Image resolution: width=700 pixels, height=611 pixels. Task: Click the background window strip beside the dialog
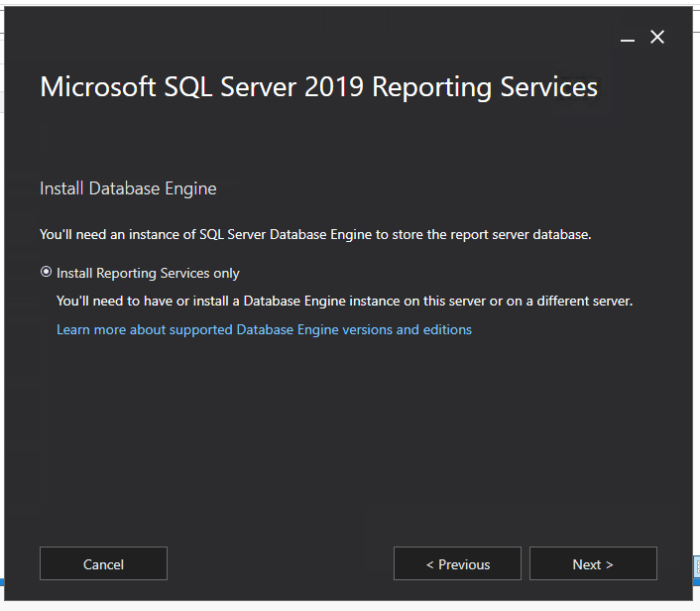696,298
